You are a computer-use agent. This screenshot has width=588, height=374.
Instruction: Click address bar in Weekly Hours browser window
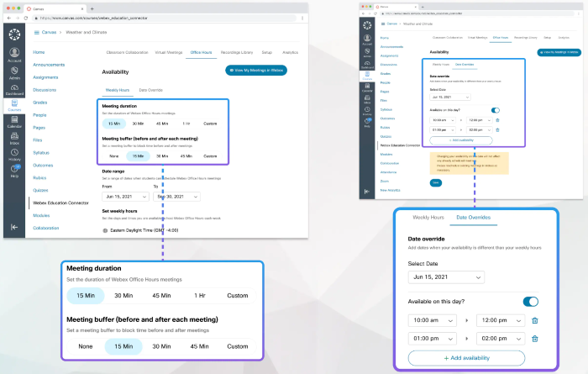(165, 18)
